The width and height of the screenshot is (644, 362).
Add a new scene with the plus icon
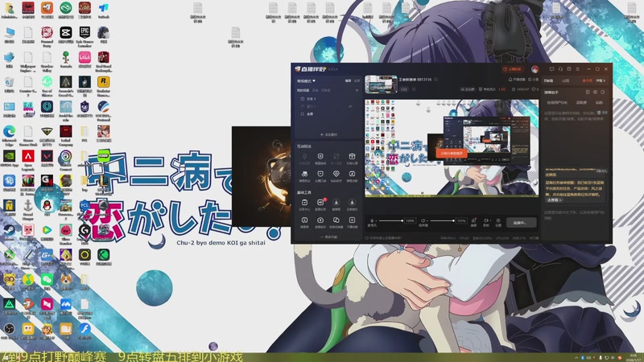[x=357, y=90]
